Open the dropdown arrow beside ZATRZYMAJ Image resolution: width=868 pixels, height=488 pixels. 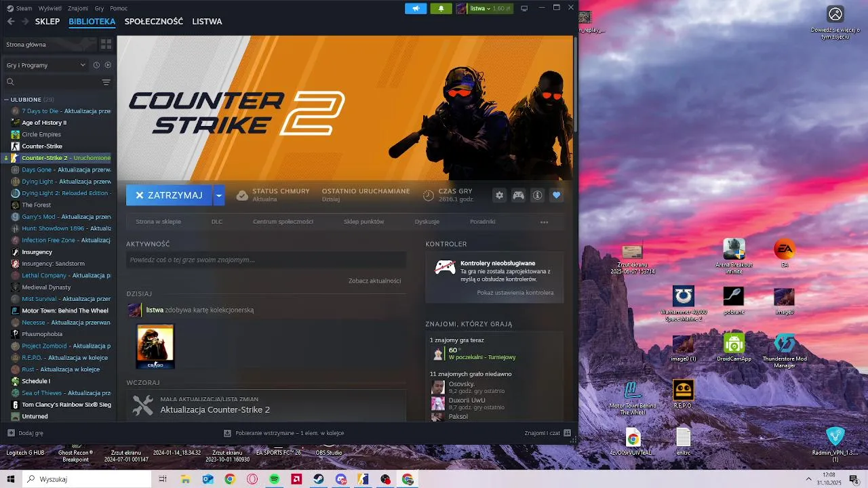[218, 195]
